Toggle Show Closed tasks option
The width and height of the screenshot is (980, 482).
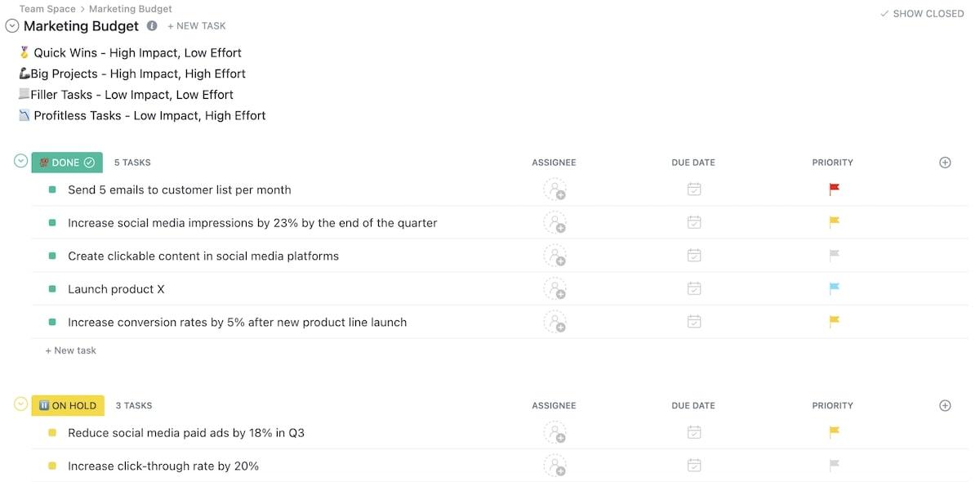click(922, 14)
